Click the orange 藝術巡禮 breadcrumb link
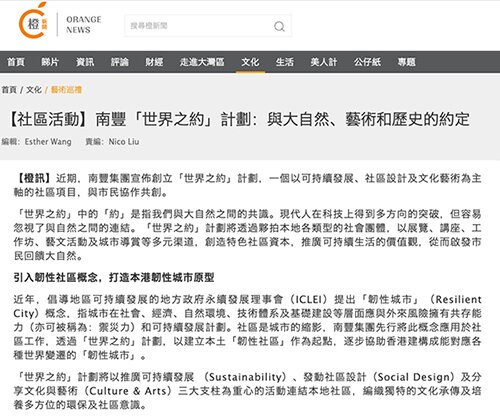 click(x=66, y=90)
